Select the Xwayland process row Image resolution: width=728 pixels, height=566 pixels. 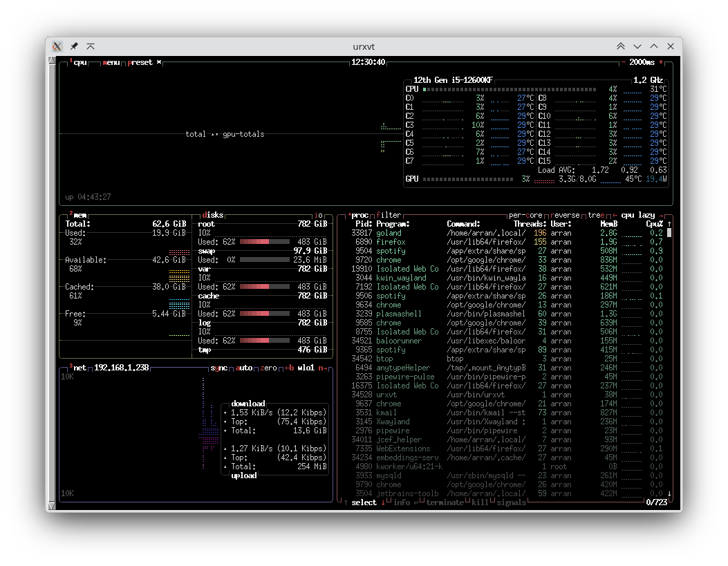click(507, 422)
